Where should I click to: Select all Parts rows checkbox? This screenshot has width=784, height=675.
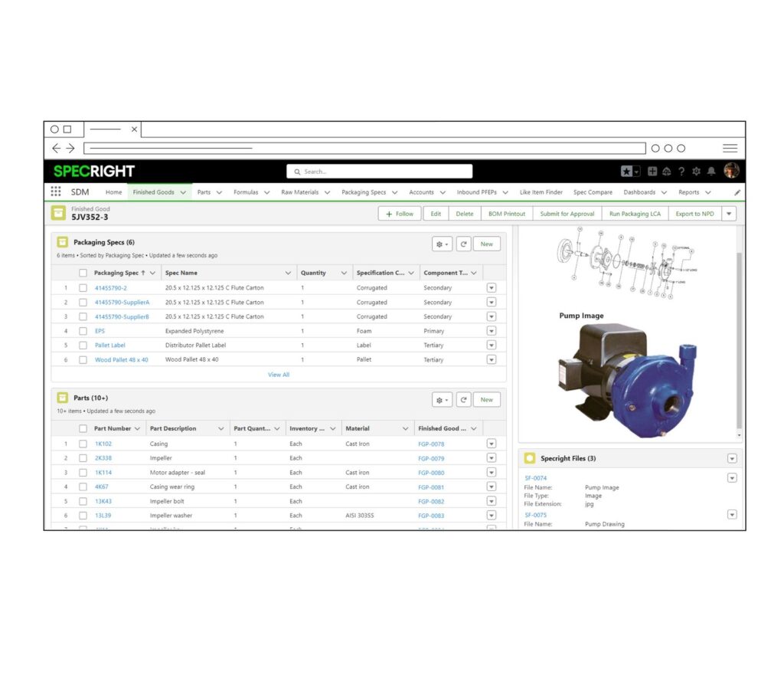[x=83, y=428]
